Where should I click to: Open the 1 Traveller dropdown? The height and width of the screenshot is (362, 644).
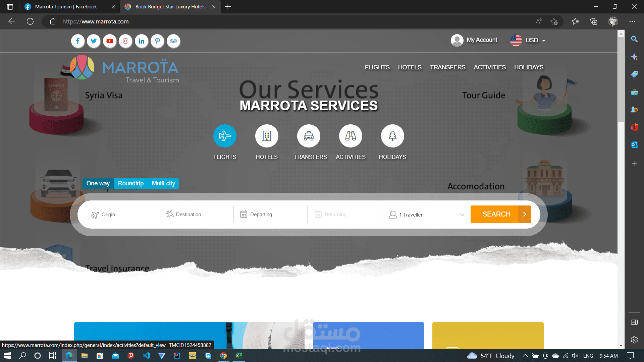pos(426,215)
